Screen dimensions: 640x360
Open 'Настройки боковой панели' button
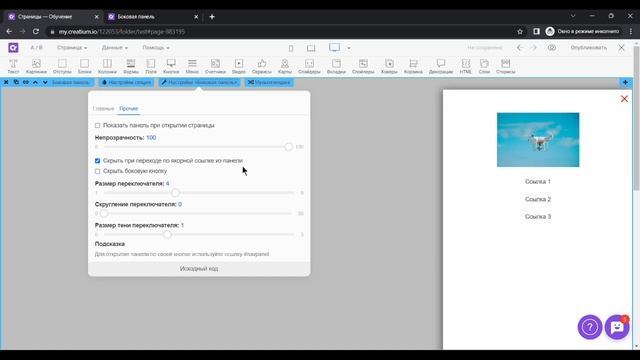(199, 82)
